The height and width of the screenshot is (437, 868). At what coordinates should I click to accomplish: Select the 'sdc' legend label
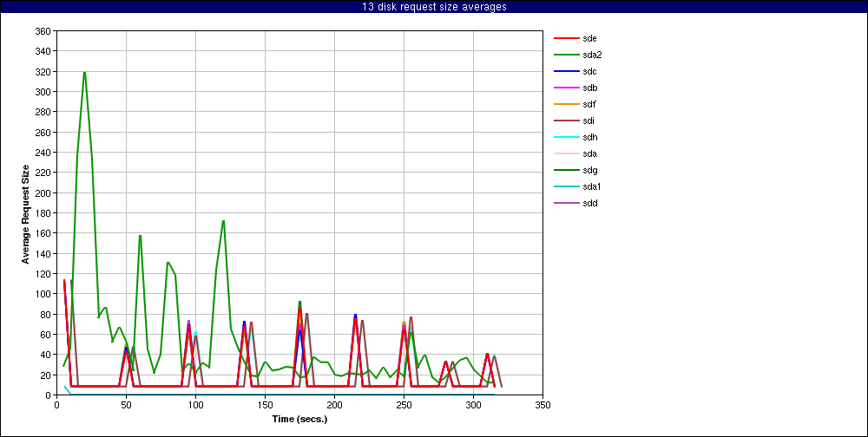[589, 71]
